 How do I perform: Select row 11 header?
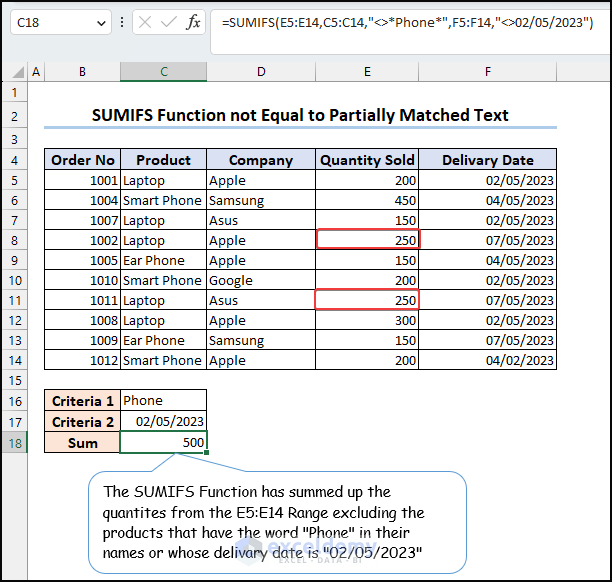tap(14, 300)
